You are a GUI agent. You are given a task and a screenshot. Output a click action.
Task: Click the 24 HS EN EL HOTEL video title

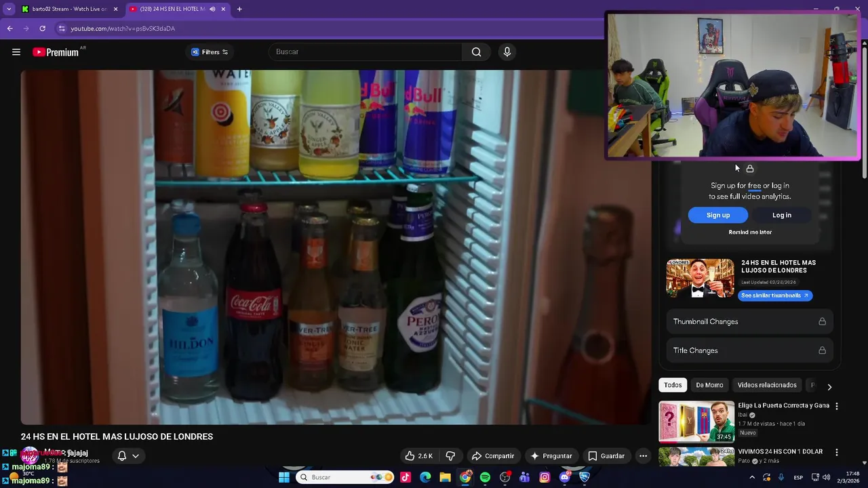[x=117, y=436]
